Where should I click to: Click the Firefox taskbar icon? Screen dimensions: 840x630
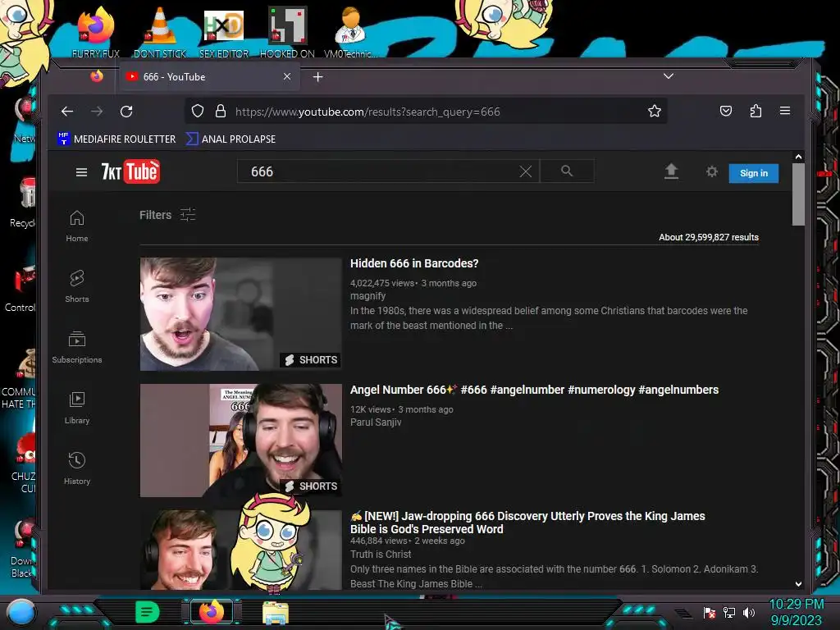point(212,612)
